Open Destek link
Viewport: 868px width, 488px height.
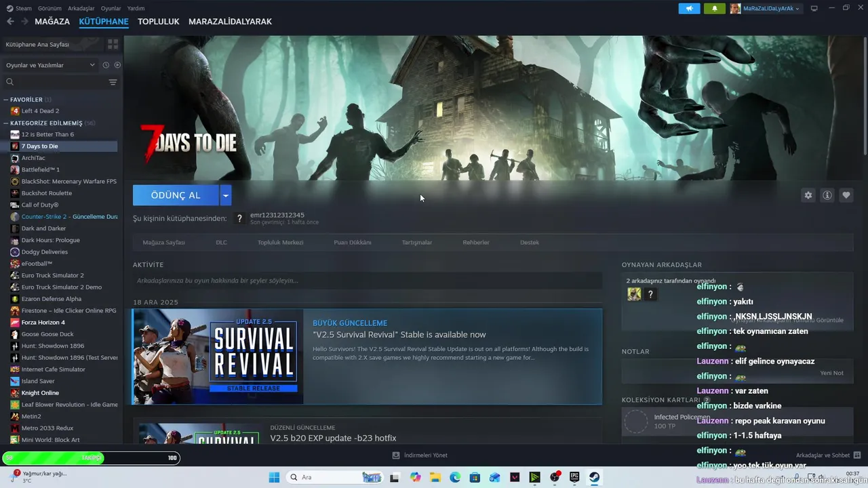[530, 242]
